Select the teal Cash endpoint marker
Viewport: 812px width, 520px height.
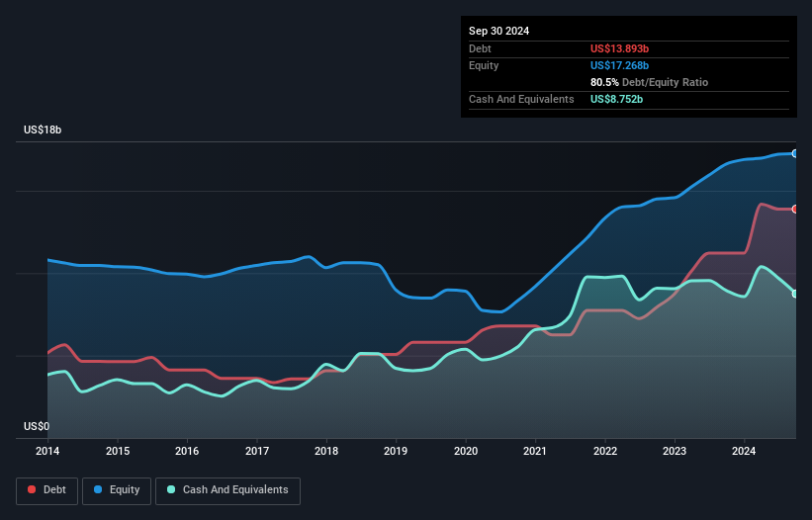[795, 294]
